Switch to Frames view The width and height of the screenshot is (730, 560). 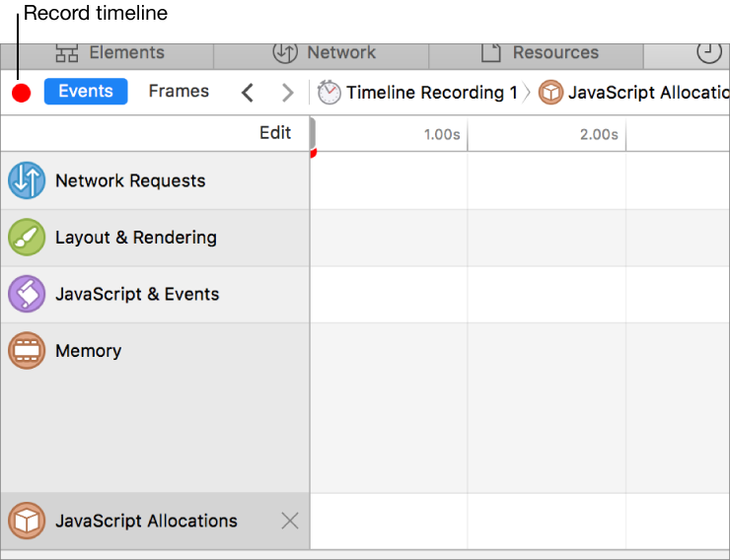(179, 91)
